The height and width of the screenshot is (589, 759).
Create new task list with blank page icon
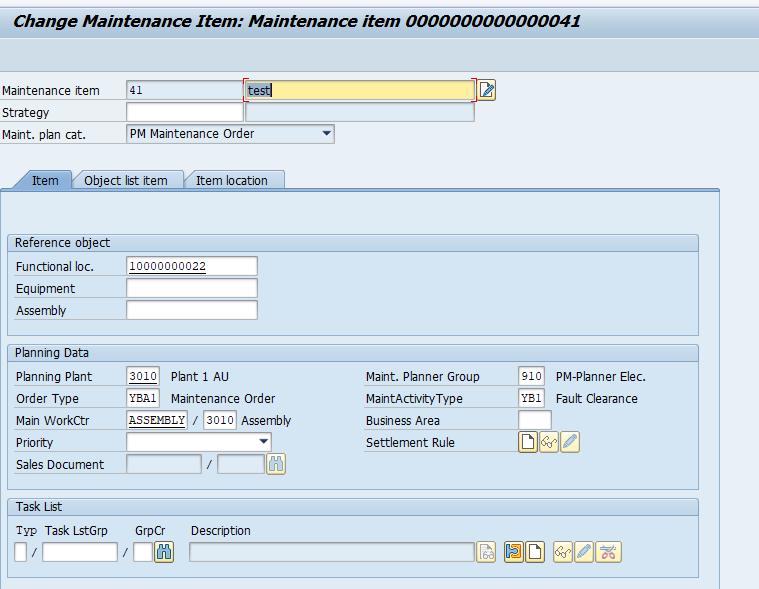click(x=535, y=552)
